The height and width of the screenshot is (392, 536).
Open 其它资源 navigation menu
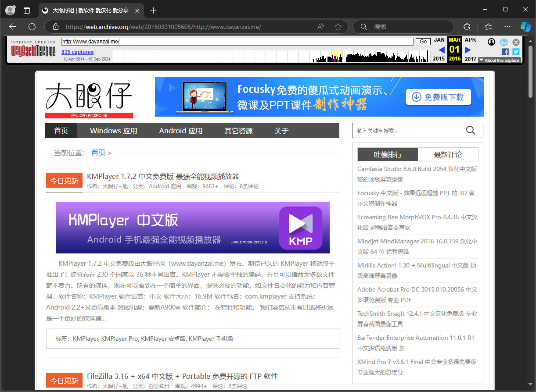238,131
